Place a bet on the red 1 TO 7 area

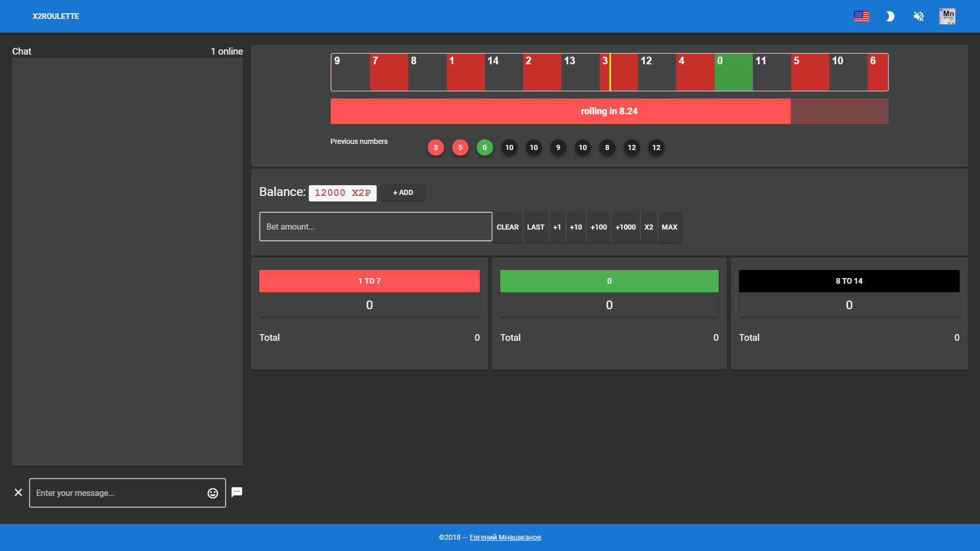pyautogui.click(x=369, y=281)
